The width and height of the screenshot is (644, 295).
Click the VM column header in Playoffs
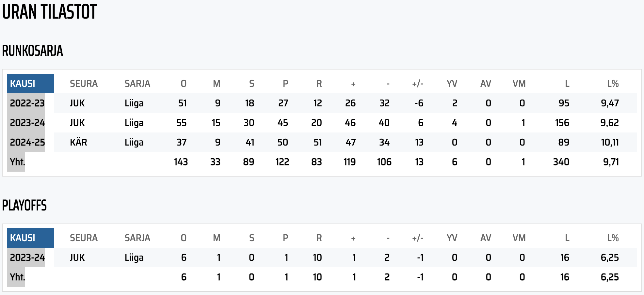point(519,238)
